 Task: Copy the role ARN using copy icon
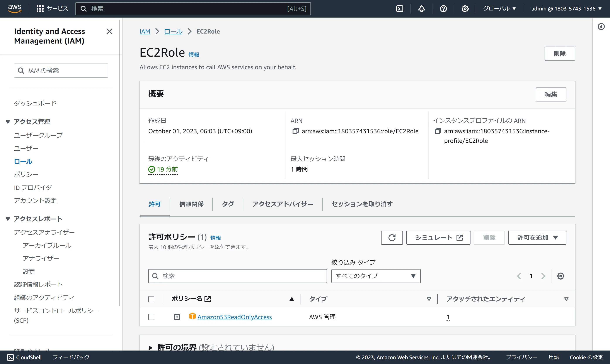[x=295, y=131]
